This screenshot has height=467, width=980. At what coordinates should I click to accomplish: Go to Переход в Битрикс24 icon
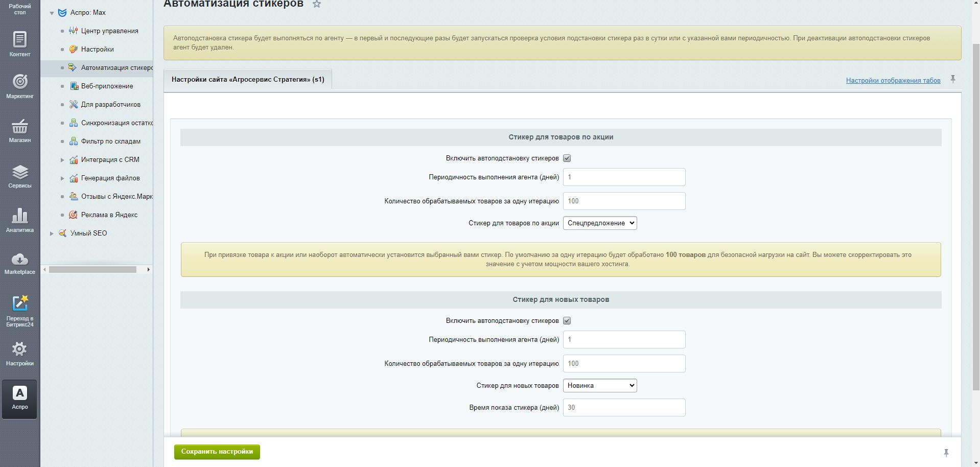19,303
